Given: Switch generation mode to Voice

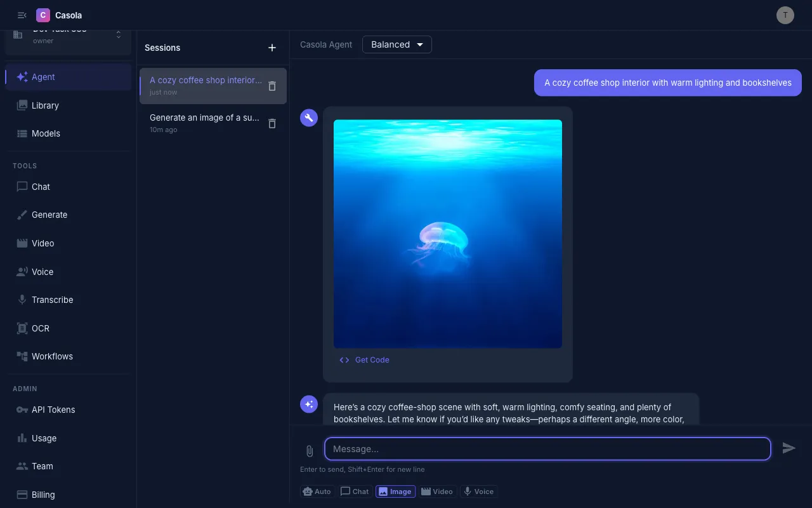Looking at the screenshot, I should (x=478, y=491).
